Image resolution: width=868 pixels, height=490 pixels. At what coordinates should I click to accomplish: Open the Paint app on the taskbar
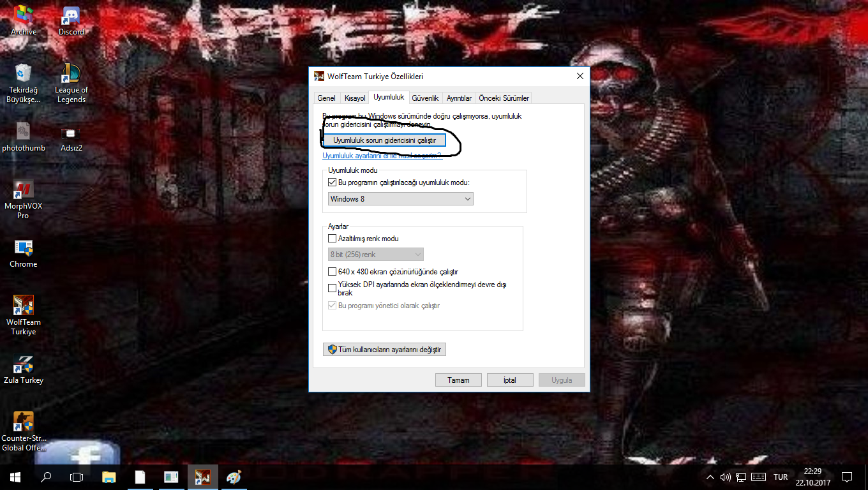234,477
